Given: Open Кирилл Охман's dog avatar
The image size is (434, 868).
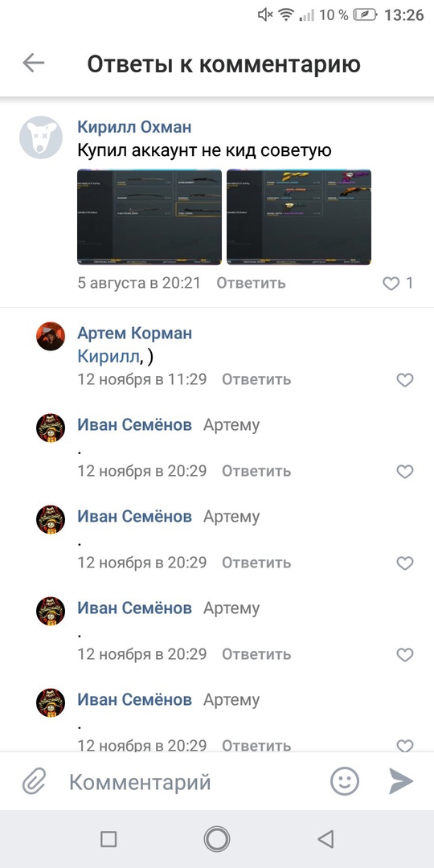Looking at the screenshot, I should (41, 137).
